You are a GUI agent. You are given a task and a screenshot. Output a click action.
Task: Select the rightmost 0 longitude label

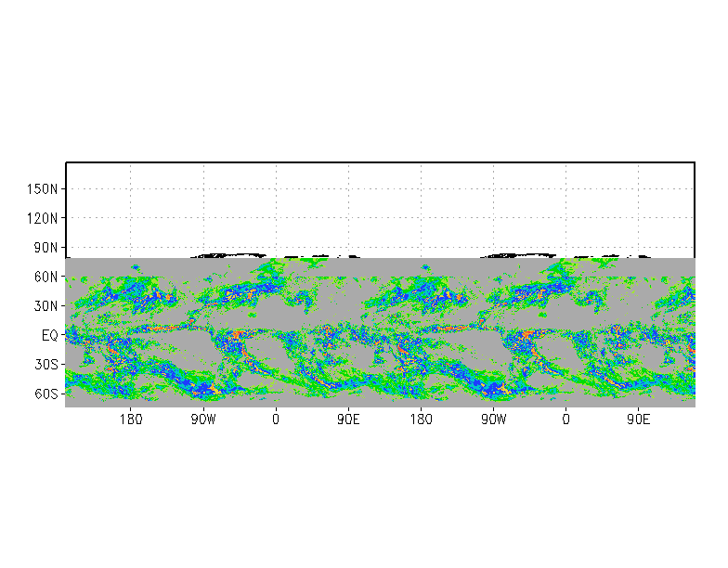pyautogui.click(x=566, y=420)
